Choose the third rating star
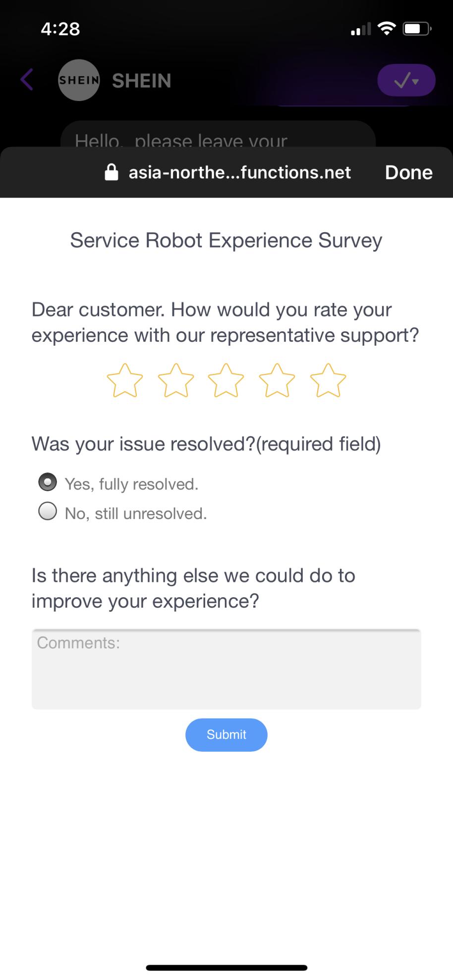The height and width of the screenshot is (980, 453). point(226,381)
